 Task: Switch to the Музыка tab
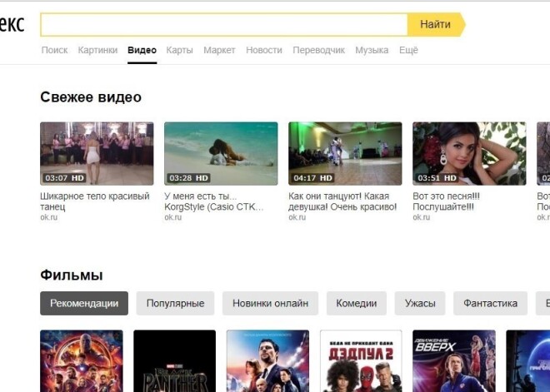372,50
